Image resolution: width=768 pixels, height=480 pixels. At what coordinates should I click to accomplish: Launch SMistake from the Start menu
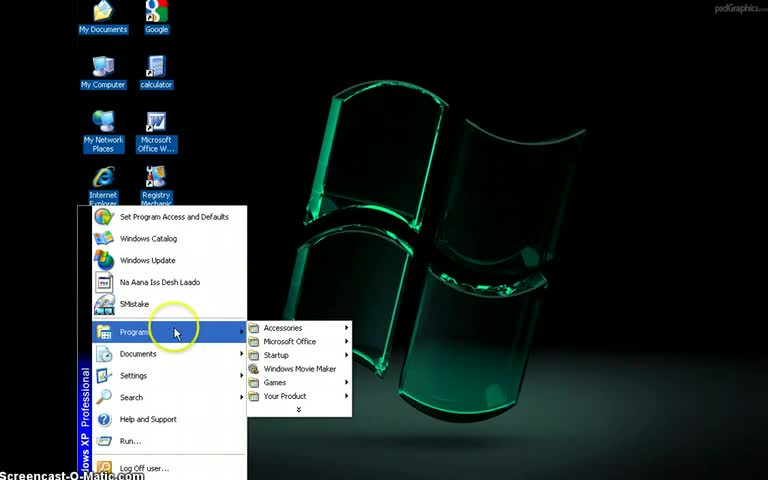[169, 304]
